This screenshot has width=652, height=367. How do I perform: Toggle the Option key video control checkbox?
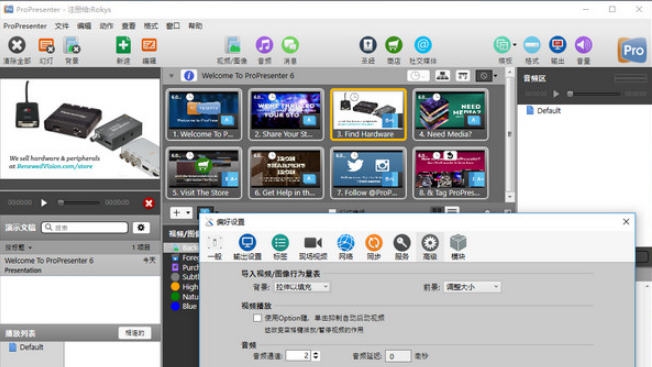tap(257, 318)
